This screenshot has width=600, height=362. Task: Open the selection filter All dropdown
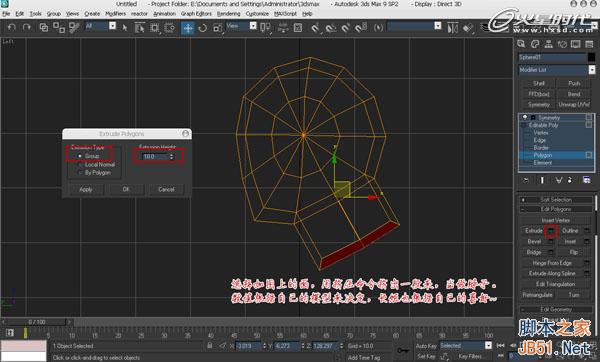coord(101,26)
